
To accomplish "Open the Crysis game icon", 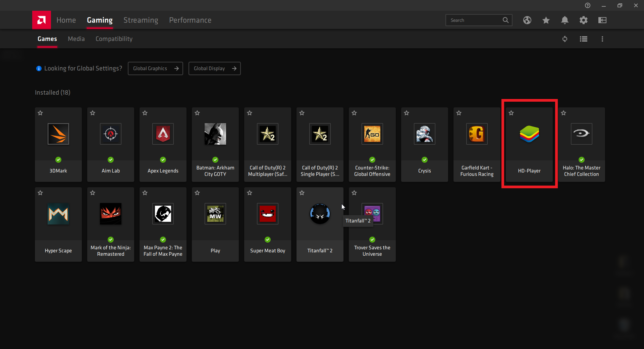I will coord(425,134).
